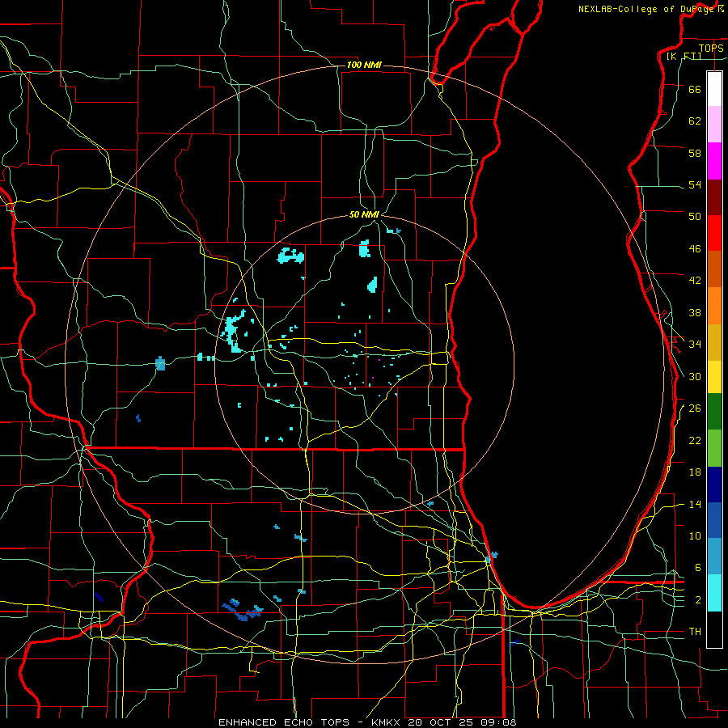Select the 100 NMI range ring label

(364, 65)
